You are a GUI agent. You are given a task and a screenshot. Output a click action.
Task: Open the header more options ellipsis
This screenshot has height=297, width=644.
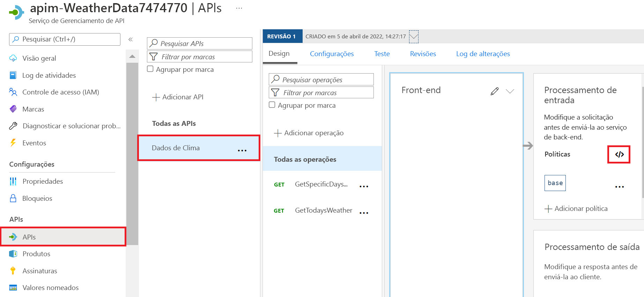tap(239, 8)
